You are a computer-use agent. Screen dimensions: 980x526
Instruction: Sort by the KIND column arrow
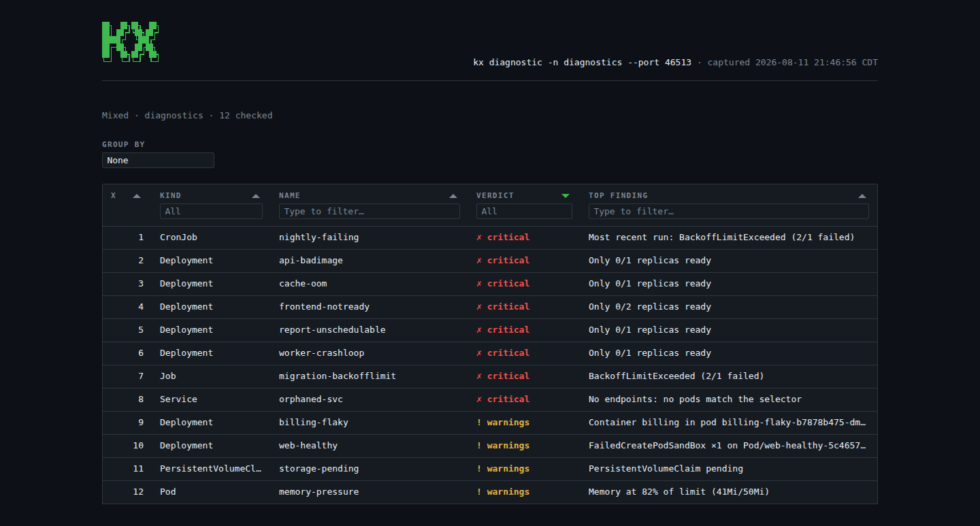click(x=256, y=196)
